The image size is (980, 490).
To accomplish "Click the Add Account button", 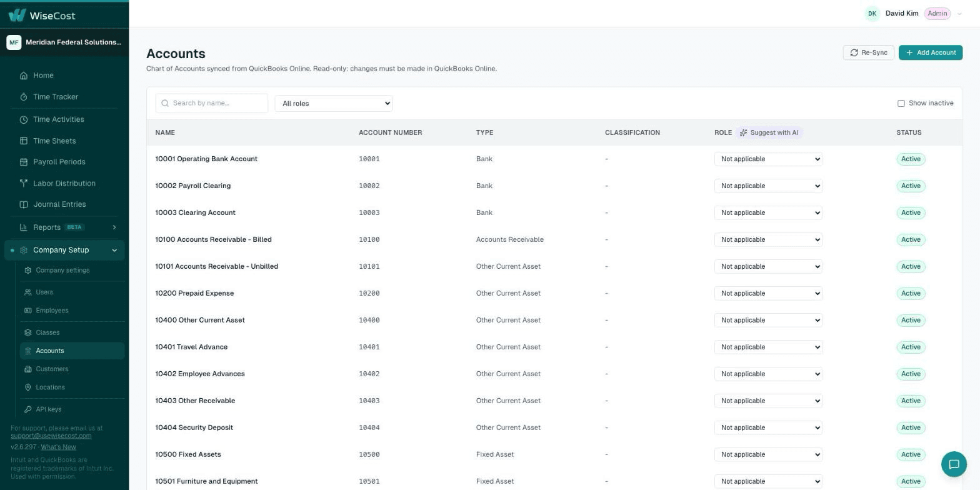I will [931, 53].
